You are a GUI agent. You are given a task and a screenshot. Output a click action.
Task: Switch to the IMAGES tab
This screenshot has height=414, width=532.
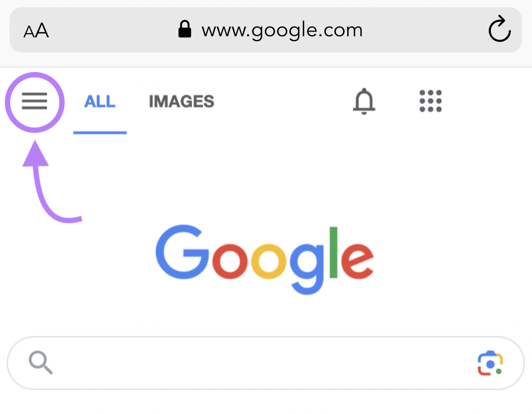point(181,101)
